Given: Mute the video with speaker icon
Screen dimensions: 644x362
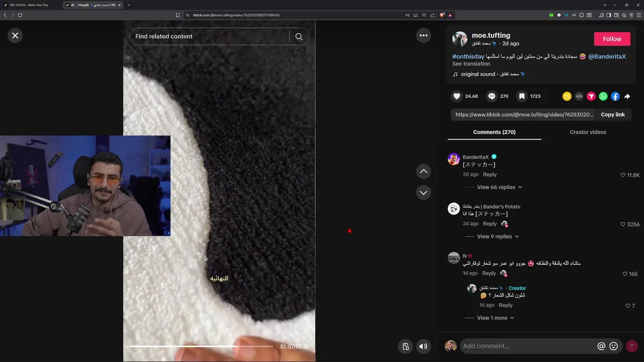Looking at the screenshot, I should click(x=424, y=346).
